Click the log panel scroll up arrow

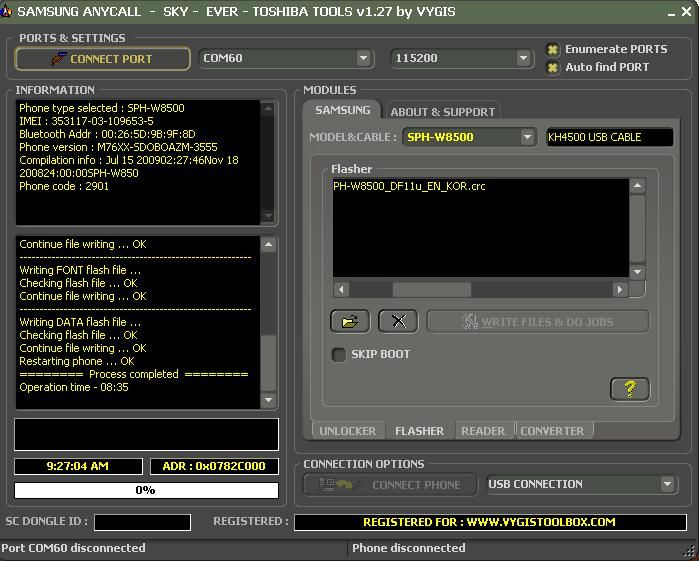coord(268,244)
